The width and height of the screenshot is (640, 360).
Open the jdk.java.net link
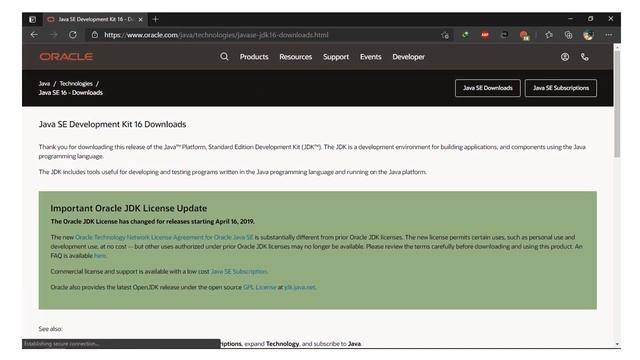point(300,287)
